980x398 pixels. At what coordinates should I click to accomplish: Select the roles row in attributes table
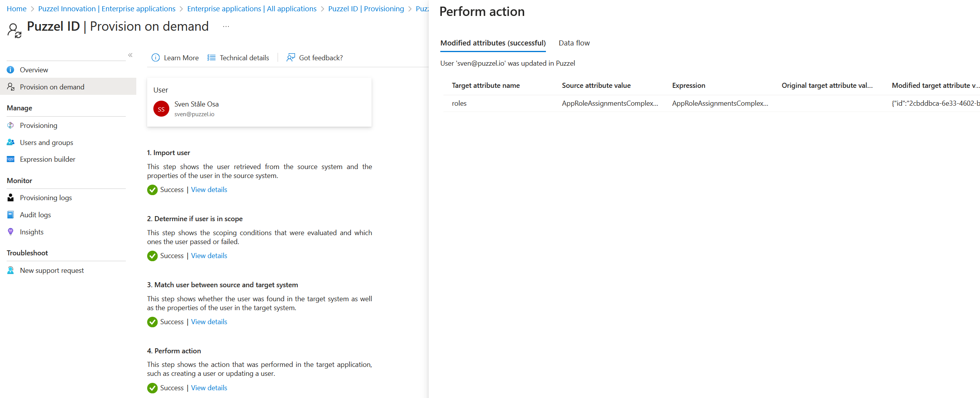(459, 103)
